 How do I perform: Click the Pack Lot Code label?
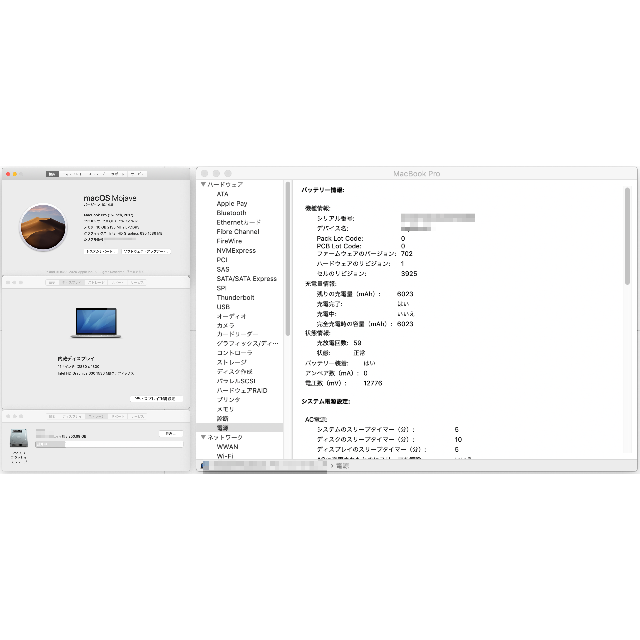tap(340, 238)
